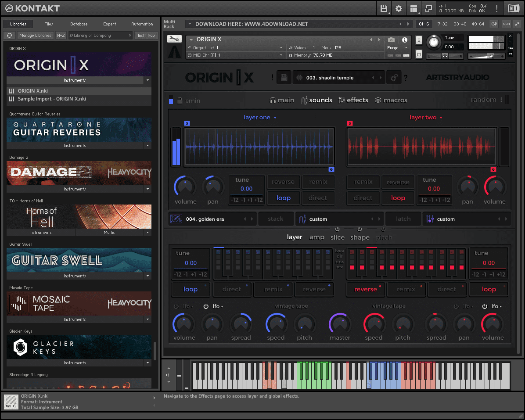
Task: Click the snapshot camera icon
Action: click(x=391, y=40)
